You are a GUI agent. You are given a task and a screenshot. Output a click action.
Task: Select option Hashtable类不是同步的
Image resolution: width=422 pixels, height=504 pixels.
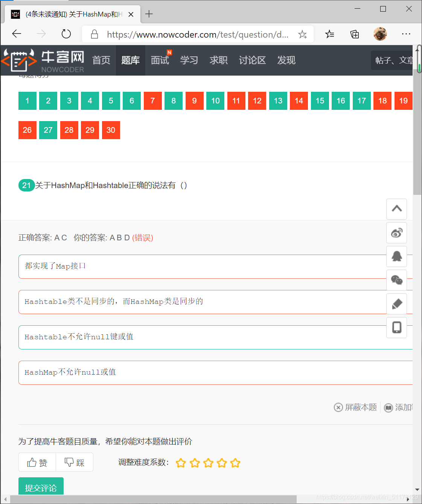[x=215, y=302]
